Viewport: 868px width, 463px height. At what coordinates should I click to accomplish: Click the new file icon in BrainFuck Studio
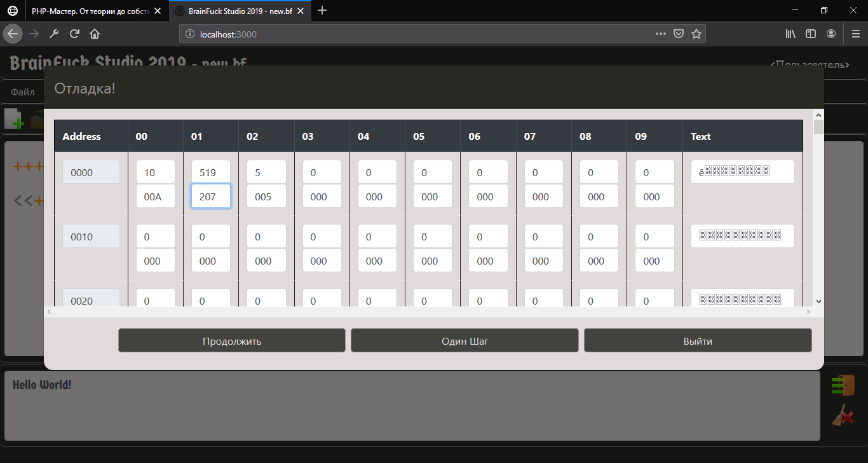coord(14,118)
